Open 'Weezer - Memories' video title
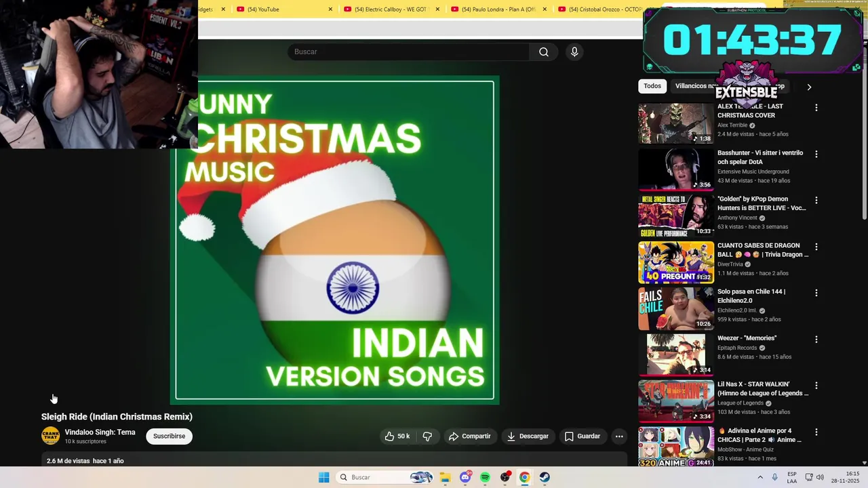The height and width of the screenshot is (488, 868). tap(747, 338)
